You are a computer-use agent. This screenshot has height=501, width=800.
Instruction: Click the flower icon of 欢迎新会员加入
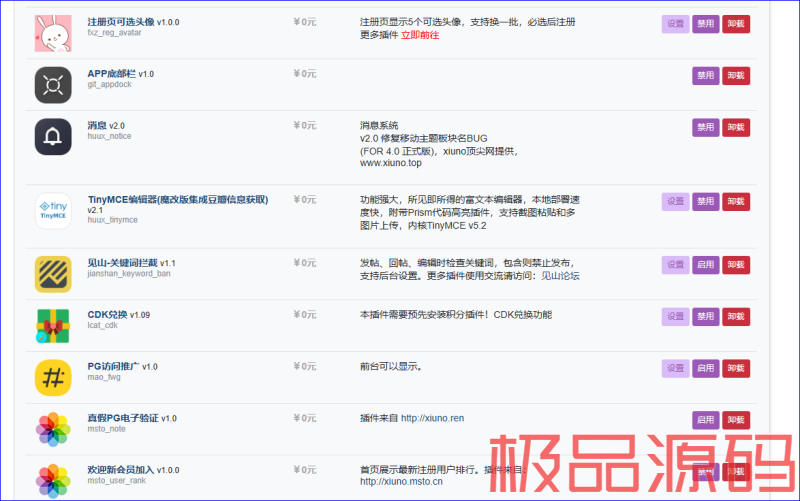pos(53,481)
